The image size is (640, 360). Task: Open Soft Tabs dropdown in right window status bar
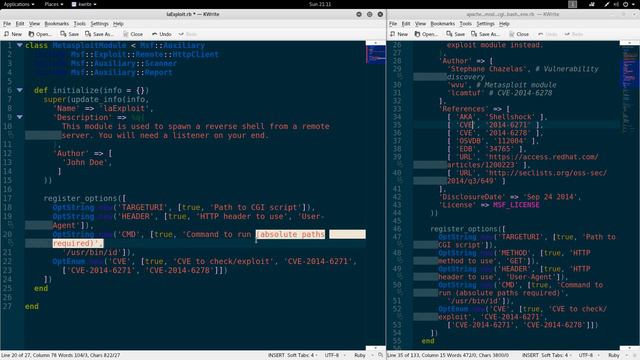[556, 356]
